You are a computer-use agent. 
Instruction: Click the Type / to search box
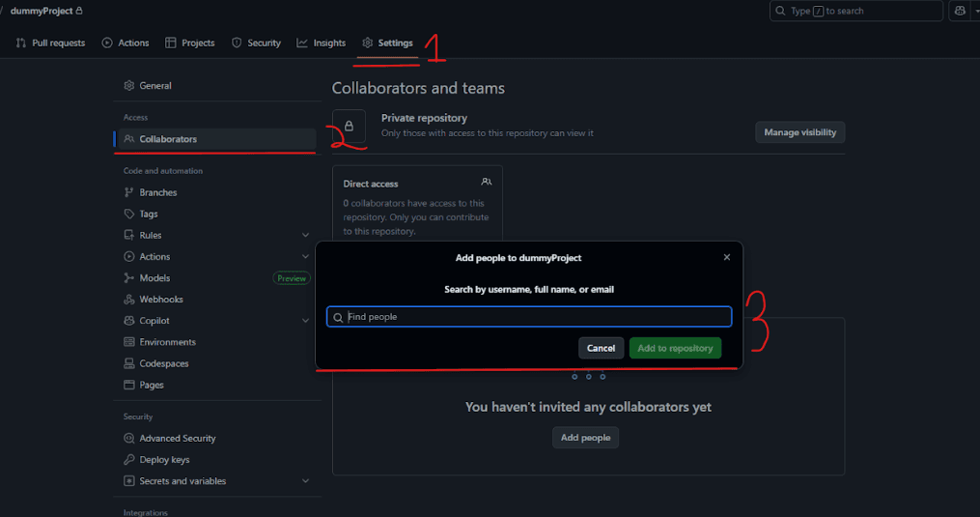pos(856,11)
